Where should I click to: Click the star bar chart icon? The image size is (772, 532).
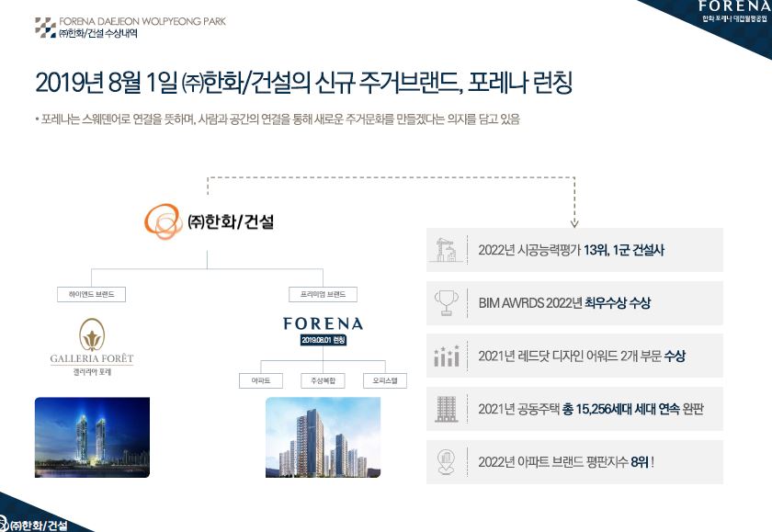(x=446, y=356)
